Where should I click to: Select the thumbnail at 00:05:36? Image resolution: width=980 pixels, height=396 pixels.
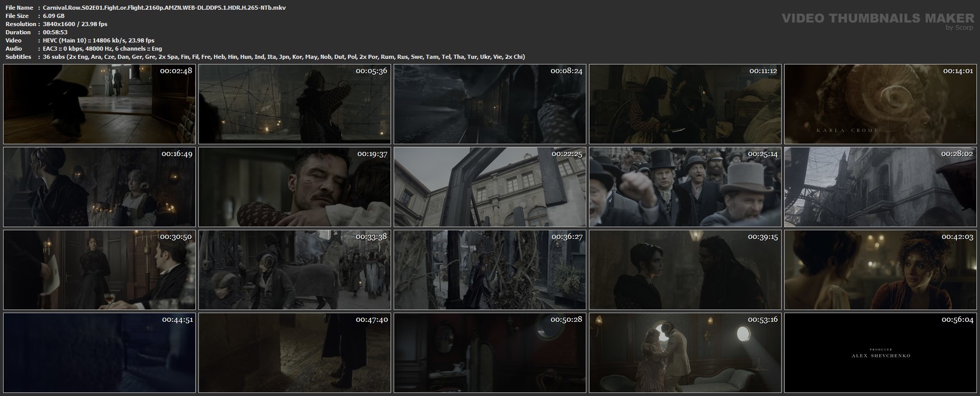coord(294,104)
